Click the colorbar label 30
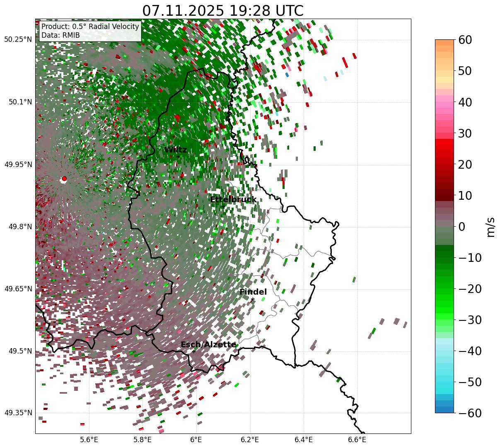Image resolution: width=500 pixels, height=448 pixels. point(464,133)
